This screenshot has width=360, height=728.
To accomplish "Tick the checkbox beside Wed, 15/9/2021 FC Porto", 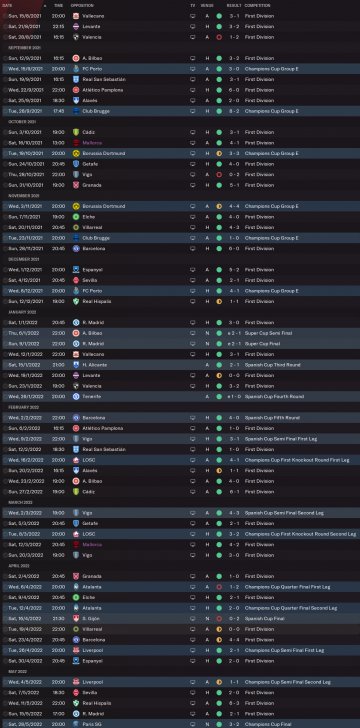I will coord(5,69).
